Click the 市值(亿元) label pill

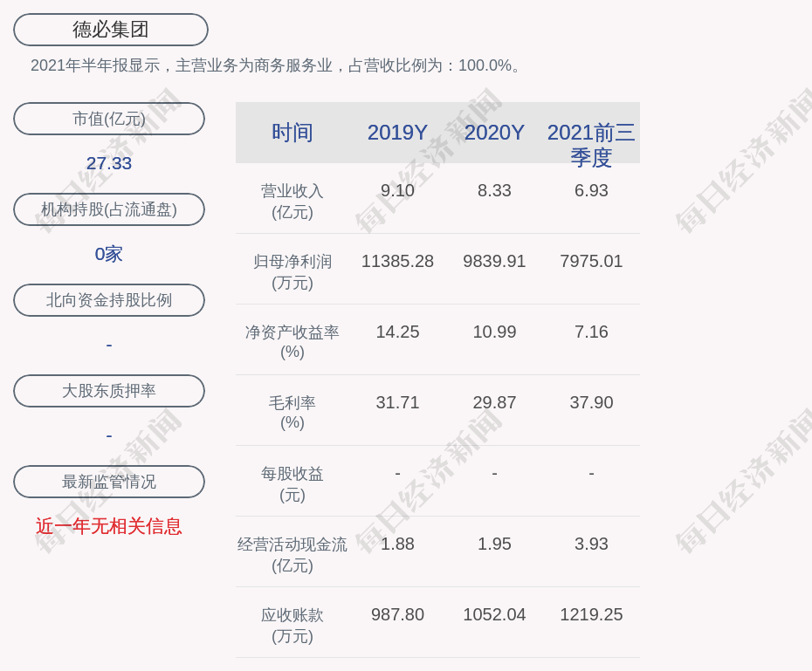pyautogui.click(x=109, y=119)
